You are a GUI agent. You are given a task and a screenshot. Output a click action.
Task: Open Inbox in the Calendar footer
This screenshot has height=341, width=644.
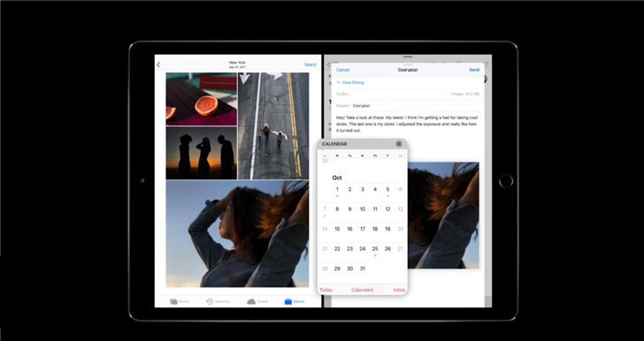(x=399, y=290)
